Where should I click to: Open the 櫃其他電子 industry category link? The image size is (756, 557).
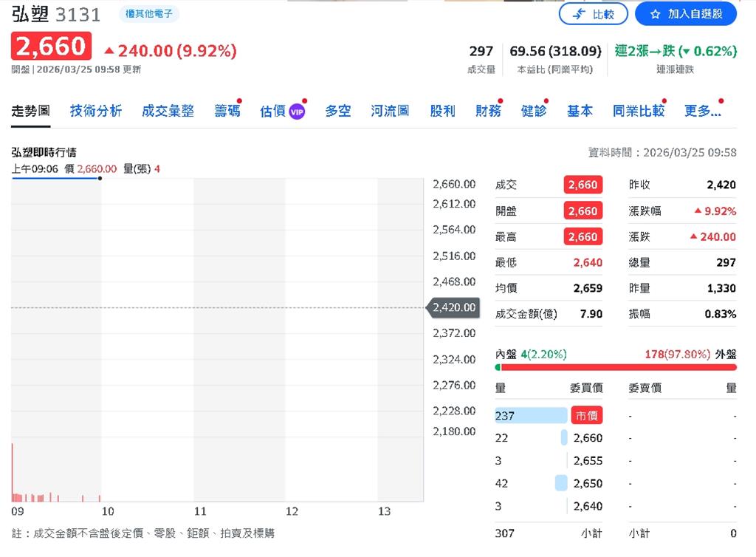click(148, 14)
